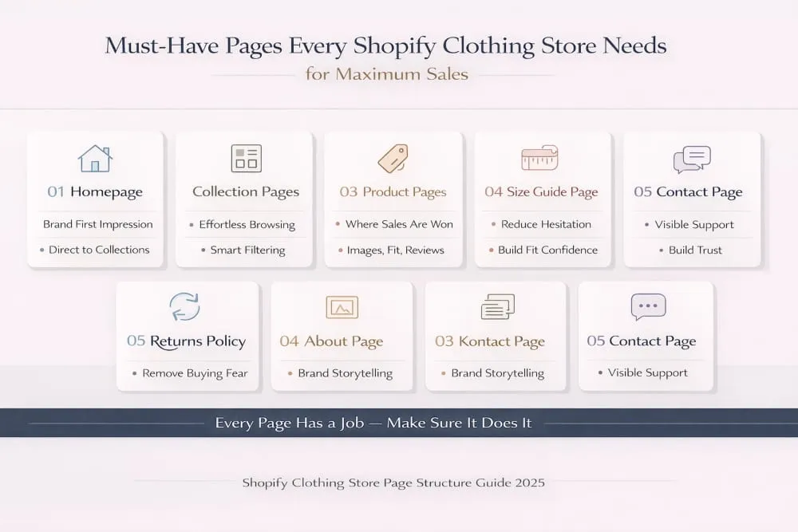The height and width of the screenshot is (532, 798).
Task: Click the house icon above Homepage
Action: pos(95,158)
